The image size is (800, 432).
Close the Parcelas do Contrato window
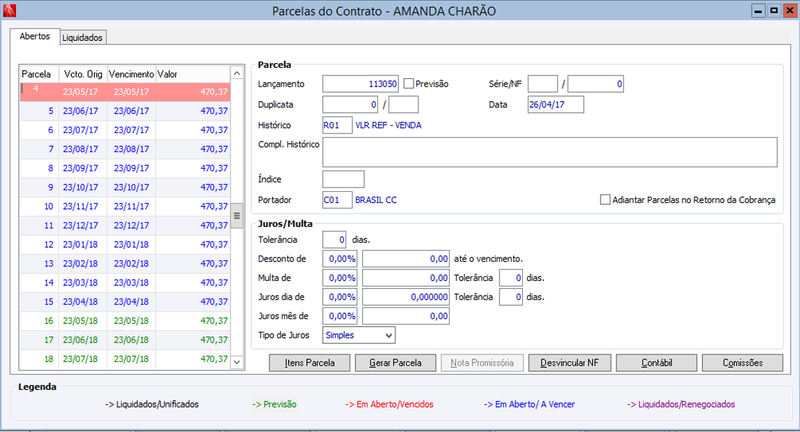(x=789, y=11)
